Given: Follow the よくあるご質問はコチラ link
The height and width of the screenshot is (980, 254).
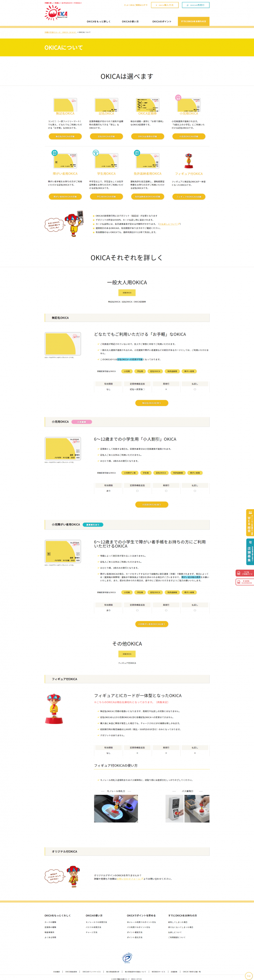Looking at the screenshot, I should click(136, 5).
